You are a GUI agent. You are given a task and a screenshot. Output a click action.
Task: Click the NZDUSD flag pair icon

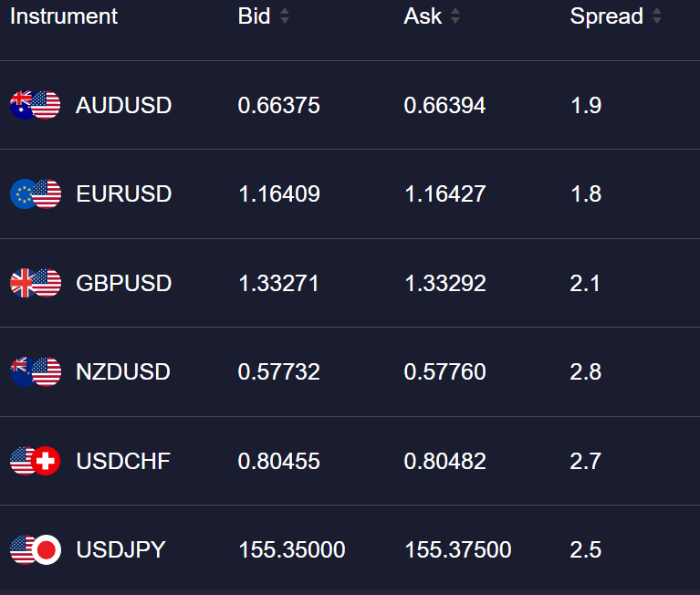[35, 371]
